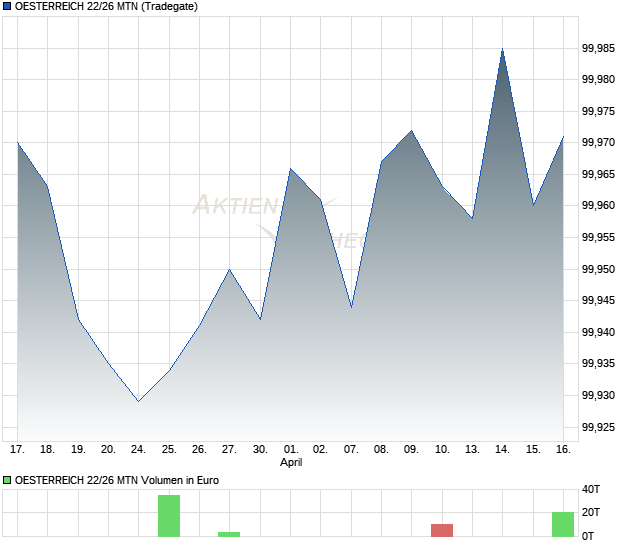Click the x-axis date label '15.'
Viewport: 620px width, 546px height.
[533, 450]
